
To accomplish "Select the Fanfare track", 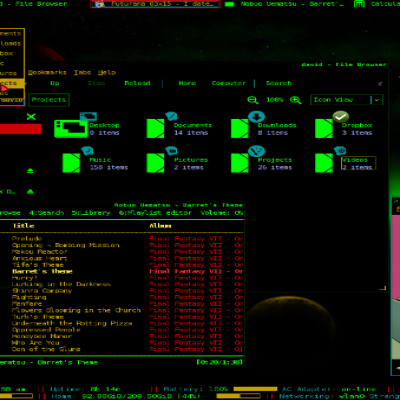I will [27, 304].
